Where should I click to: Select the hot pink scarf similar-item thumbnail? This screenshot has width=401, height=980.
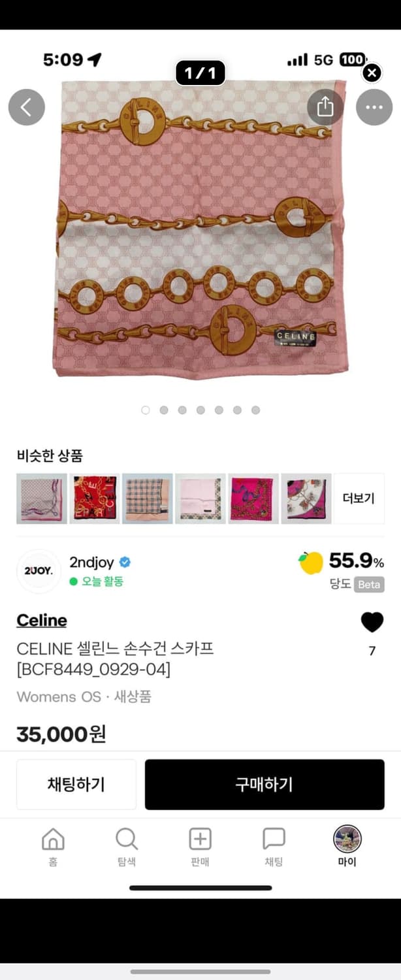[x=253, y=498]
